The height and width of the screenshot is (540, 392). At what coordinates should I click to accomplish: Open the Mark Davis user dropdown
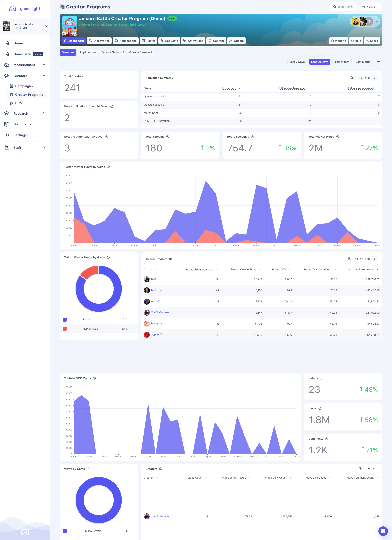click(370, 7)
